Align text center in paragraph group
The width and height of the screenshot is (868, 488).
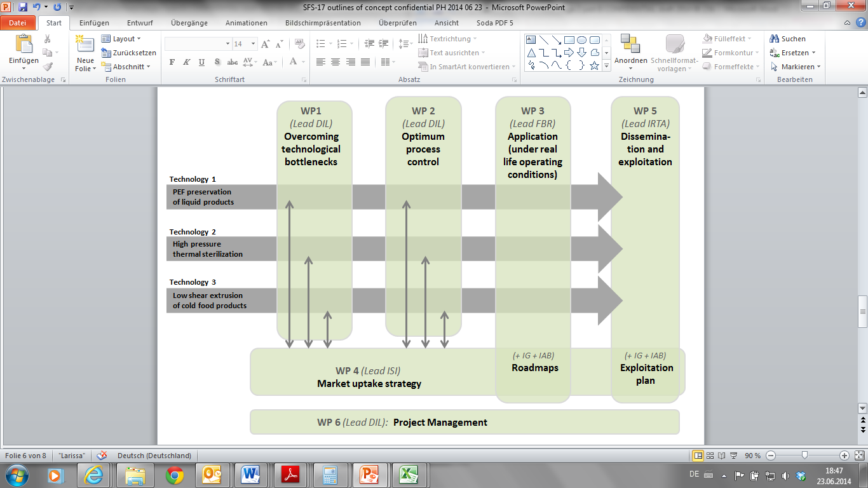click(x=335, y=62)
